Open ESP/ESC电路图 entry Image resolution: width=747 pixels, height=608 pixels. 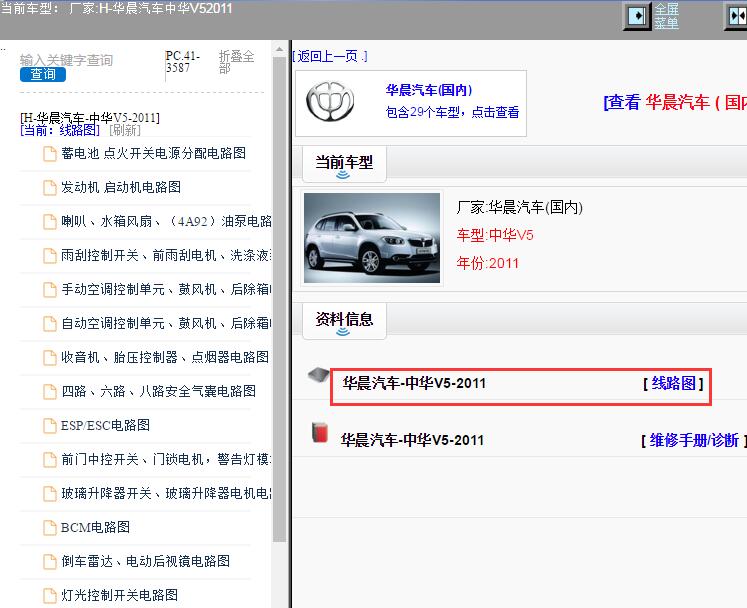point(105,425)
